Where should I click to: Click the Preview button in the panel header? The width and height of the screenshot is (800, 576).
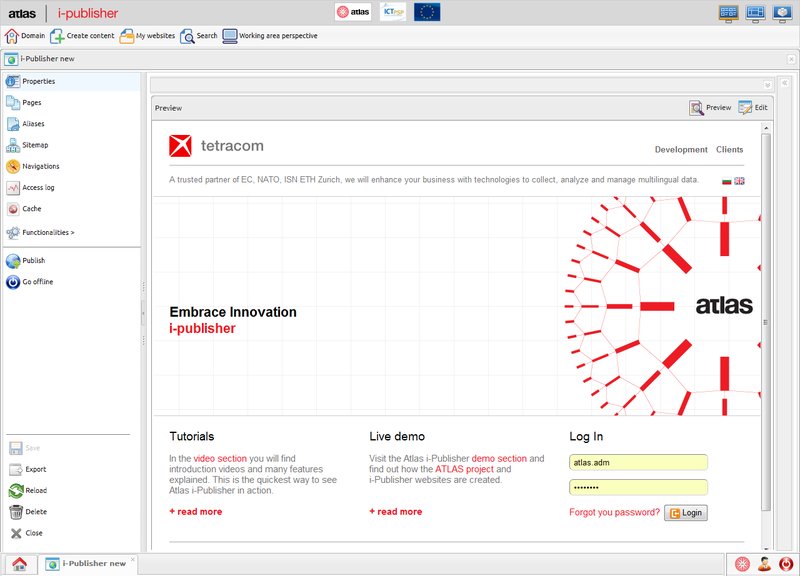pos(710,108)
